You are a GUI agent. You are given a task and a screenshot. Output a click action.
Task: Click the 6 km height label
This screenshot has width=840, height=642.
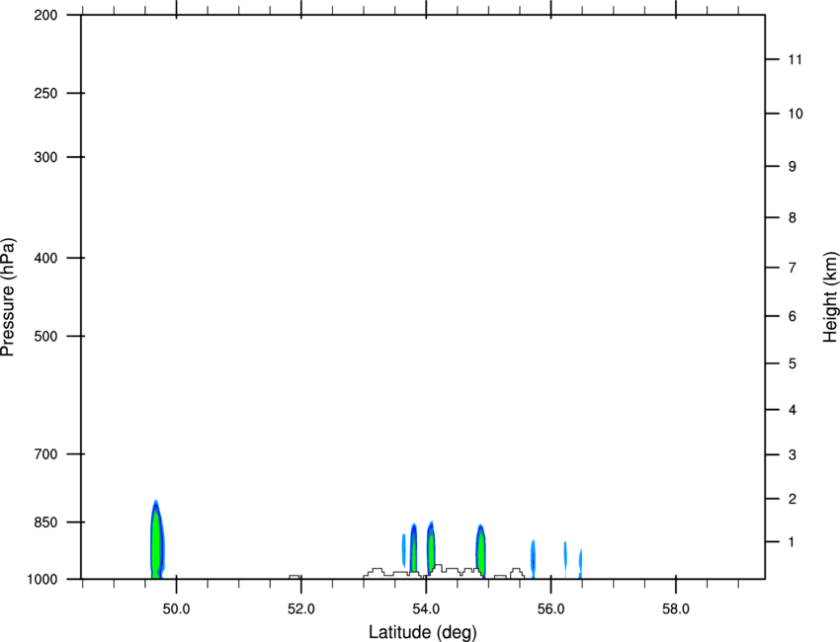click(x=793, y=316)
